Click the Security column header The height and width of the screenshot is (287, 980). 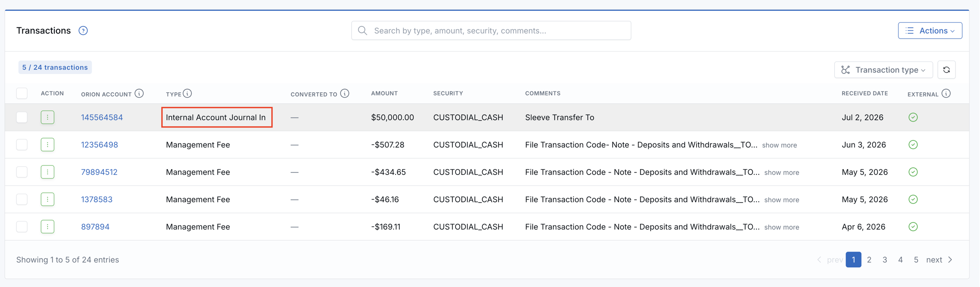pyautogui.click(x=448, y=93)
